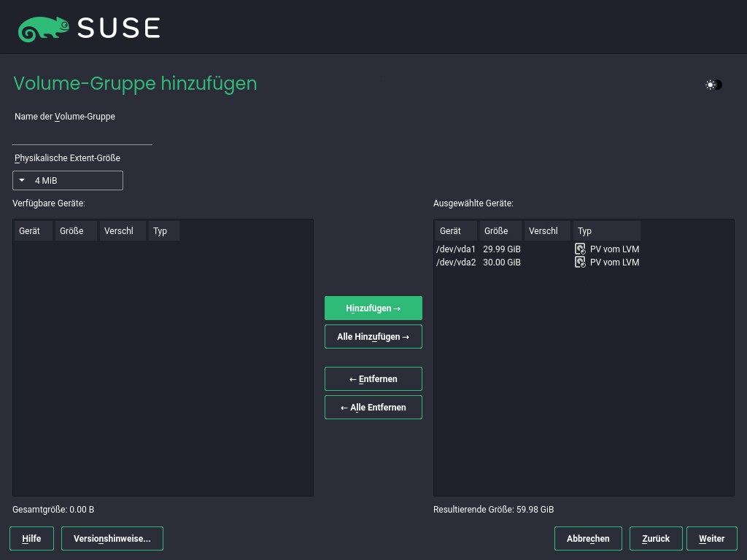747x560 pixels.
Task: Open Hilfe help
Action: pos(31,539)
